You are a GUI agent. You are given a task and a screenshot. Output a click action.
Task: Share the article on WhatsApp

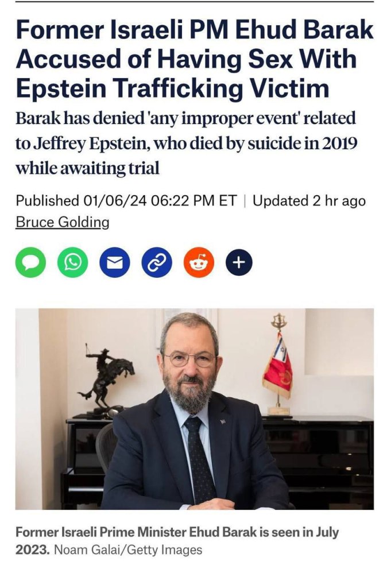[72, 262]
